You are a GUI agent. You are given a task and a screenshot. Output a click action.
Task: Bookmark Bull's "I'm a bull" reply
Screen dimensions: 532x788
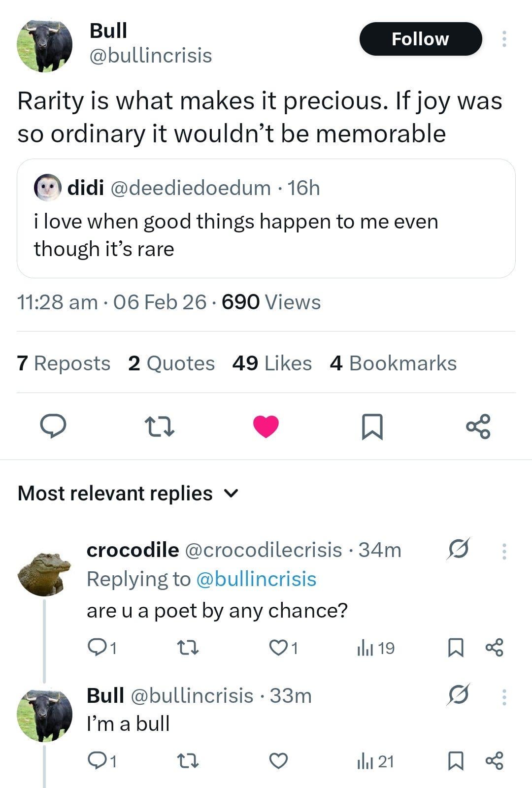pos(456,761)
